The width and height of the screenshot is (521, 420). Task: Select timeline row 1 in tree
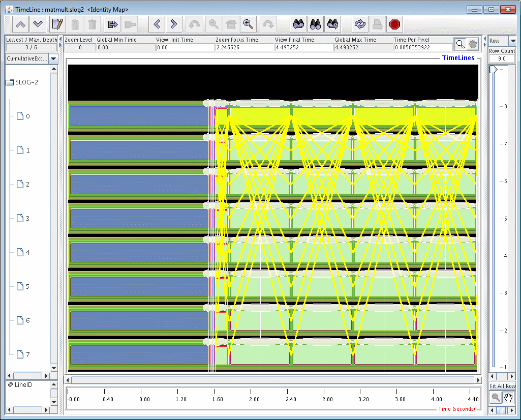point(23,150)
